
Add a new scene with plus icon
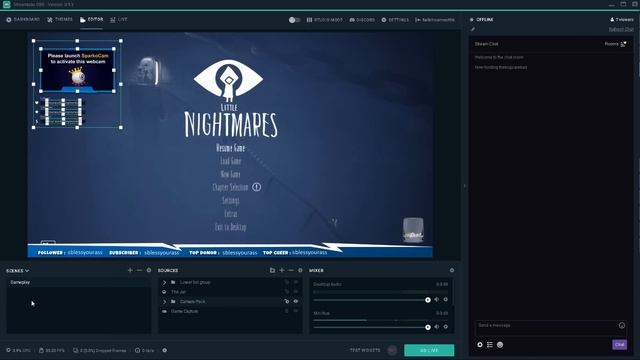[x=130, y=270]
